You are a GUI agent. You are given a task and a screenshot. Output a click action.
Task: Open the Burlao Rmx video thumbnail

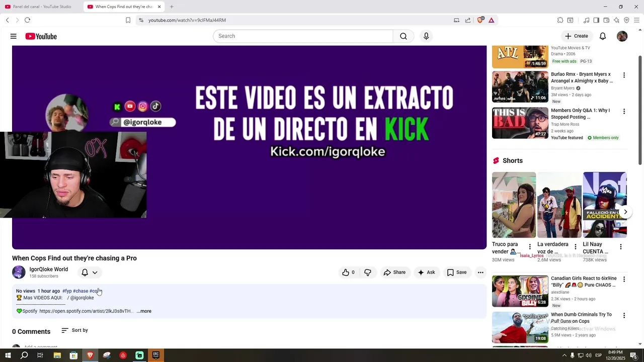pyautogui.click(x=520, y=86)
